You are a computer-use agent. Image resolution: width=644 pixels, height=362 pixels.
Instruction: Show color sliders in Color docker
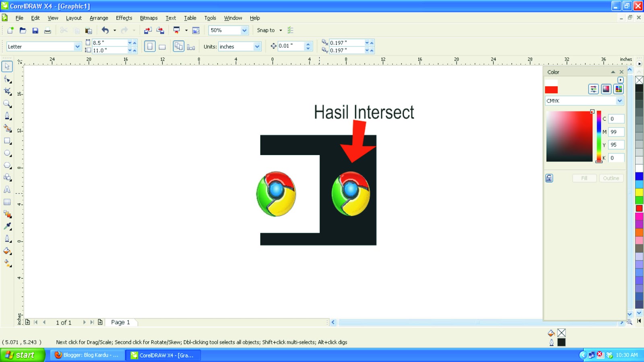(593, 89)
